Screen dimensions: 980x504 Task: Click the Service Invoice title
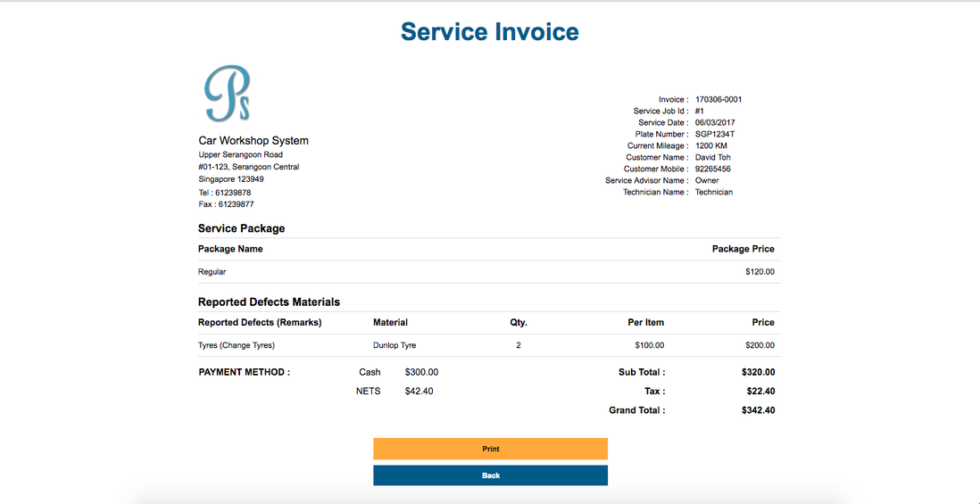[489, 32]
